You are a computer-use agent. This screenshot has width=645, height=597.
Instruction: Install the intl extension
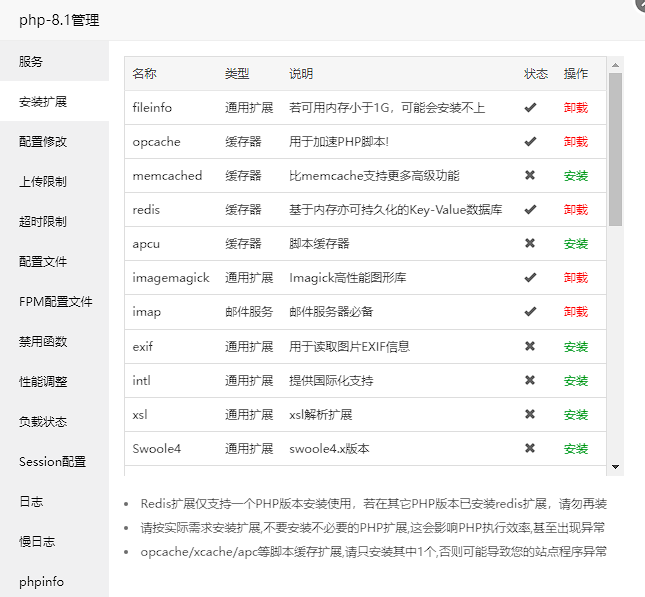click(x=575, y=381)
